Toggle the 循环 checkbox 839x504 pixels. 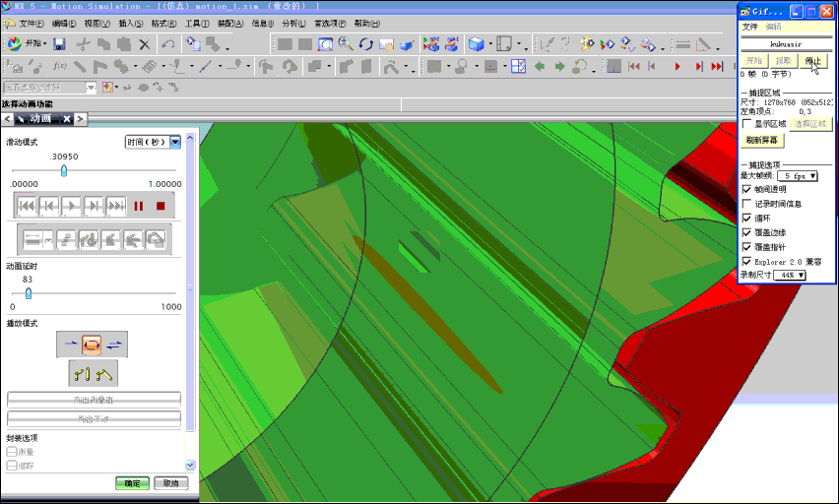[747, 219]
